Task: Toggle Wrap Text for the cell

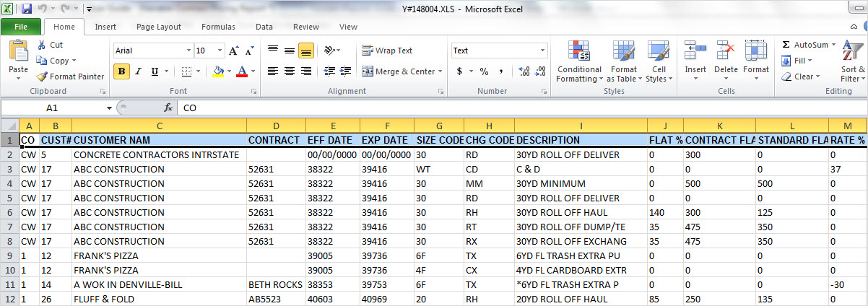Action: 387,51
